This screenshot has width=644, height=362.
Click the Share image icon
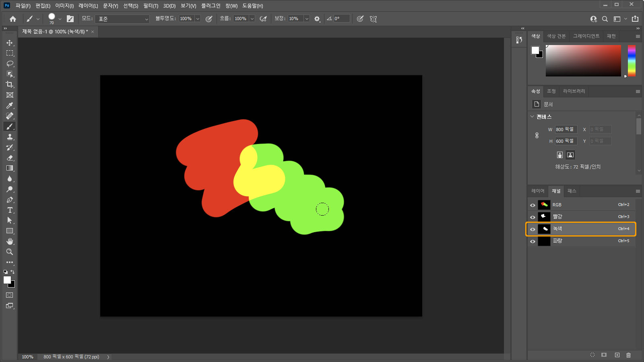[635, 19]
